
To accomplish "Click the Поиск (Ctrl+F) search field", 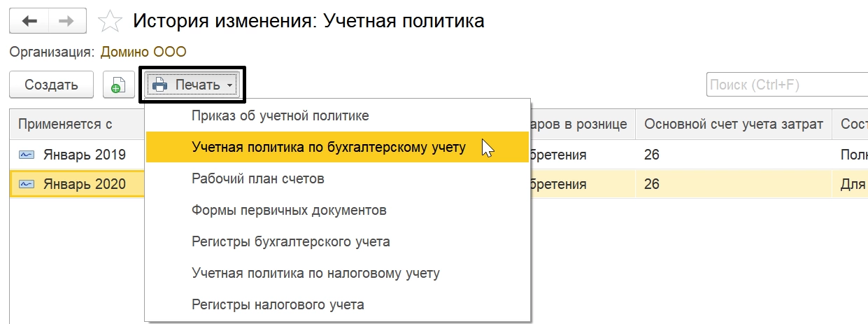I will point(783,85).
